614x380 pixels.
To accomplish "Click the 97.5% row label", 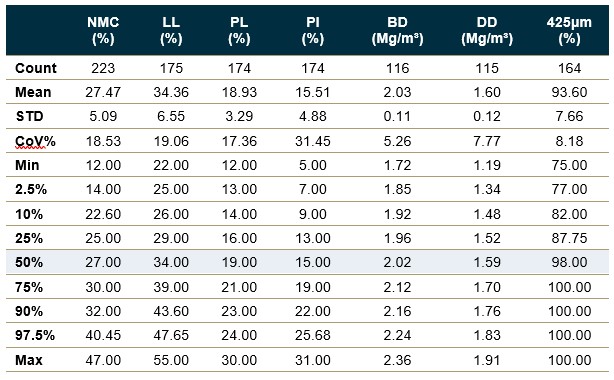I will 35,335.
